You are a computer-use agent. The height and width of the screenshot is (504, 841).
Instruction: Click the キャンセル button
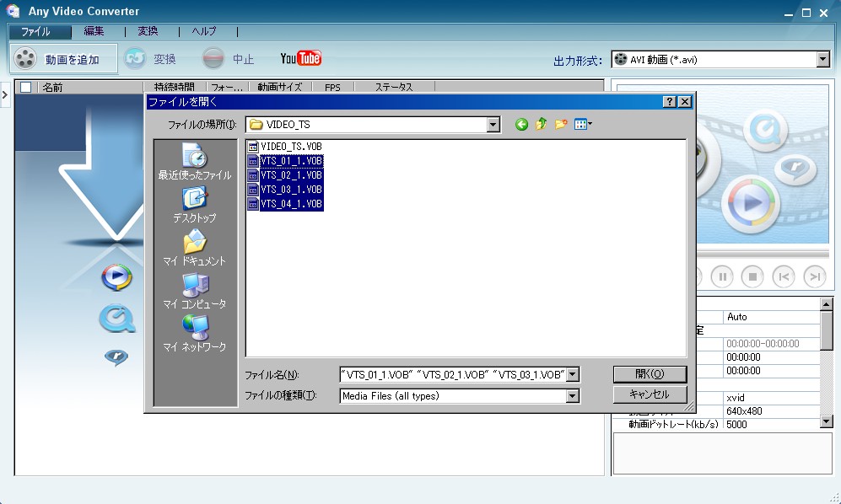coord(650,394)
